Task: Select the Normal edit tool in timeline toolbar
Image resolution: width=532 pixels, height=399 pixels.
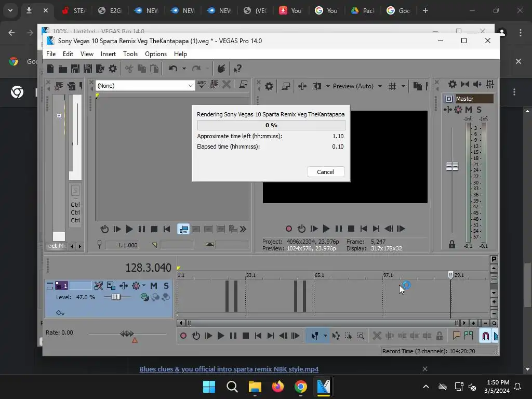Action: point(314,336)
